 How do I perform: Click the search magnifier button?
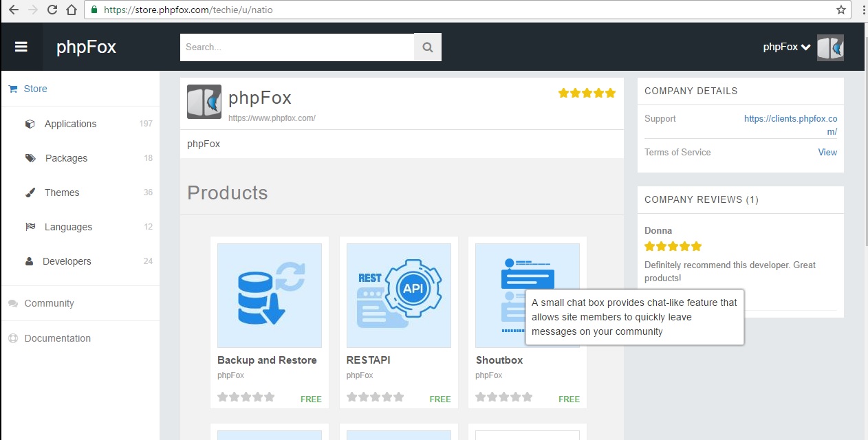(x=427, y=47)
